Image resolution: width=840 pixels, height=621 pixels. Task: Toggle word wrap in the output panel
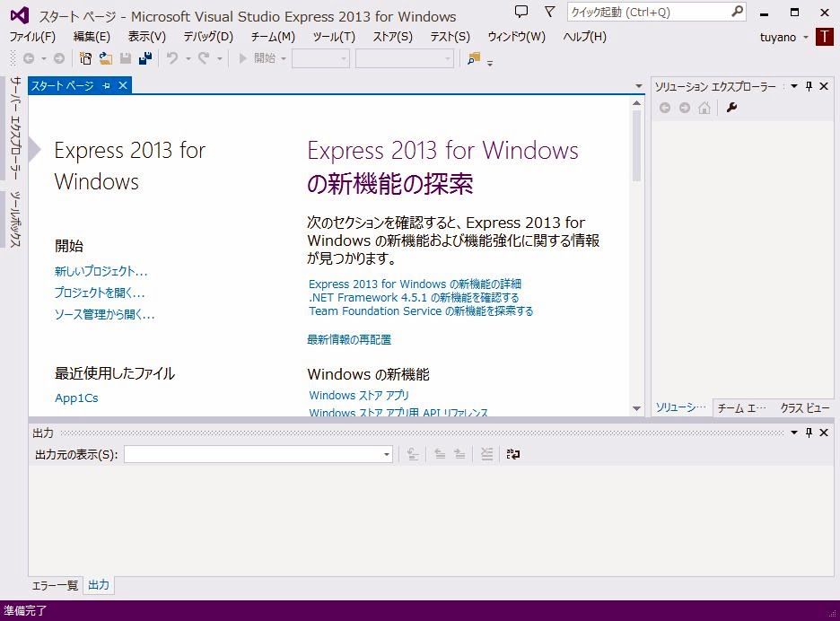click(x=512, y=454)
